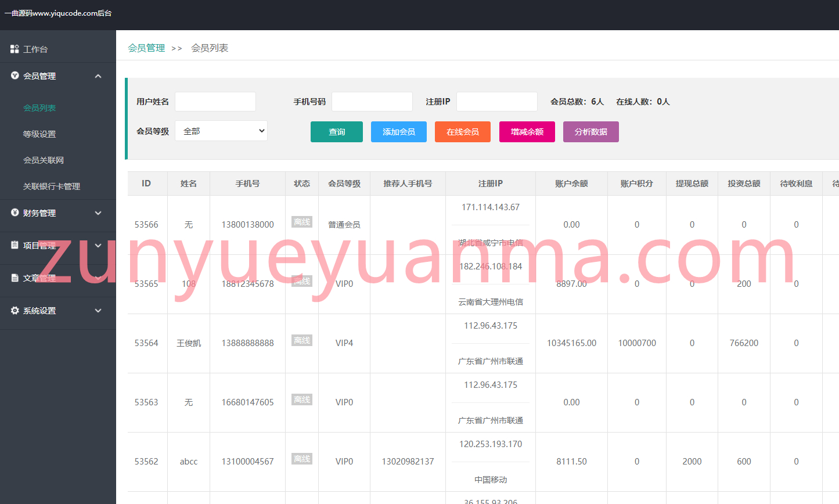839x504 pixels.
Task: Click the 待收利息 column header
Action: [796, 183]
